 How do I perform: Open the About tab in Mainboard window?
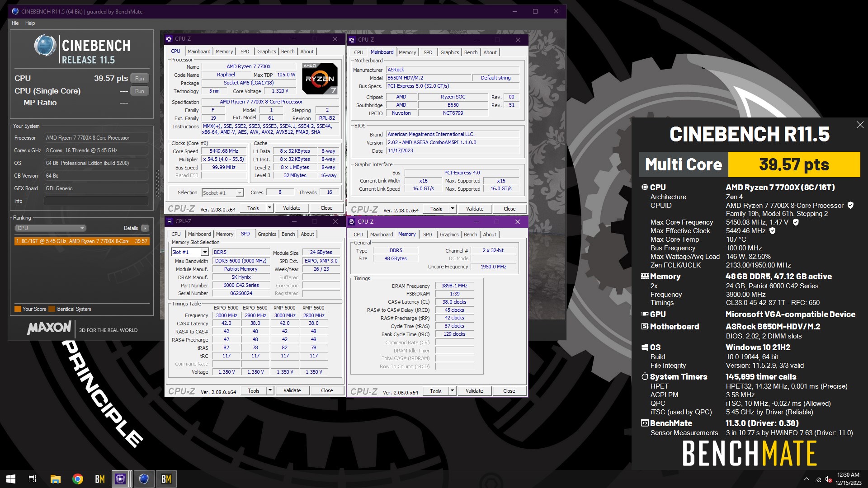coord(490,52)
